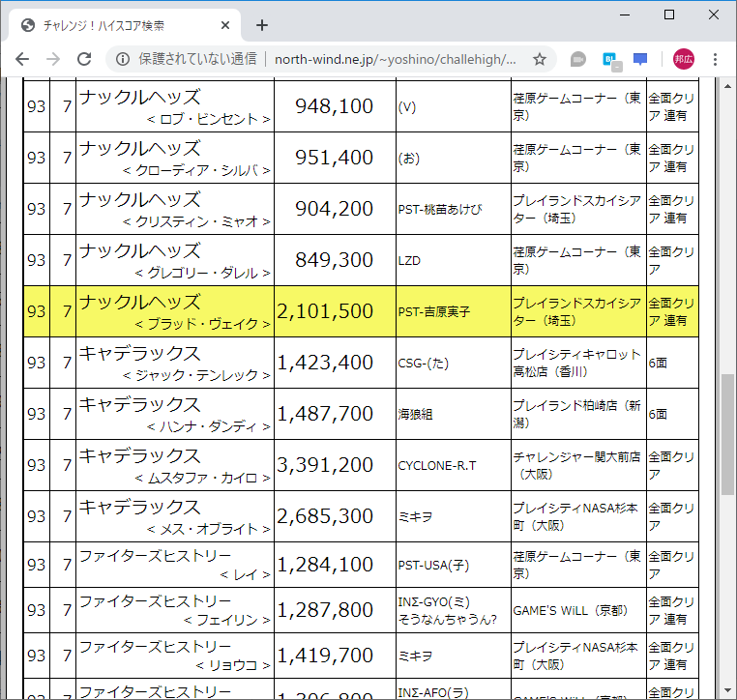The height and width of the screenshot is (700, 737).
Task: Click character name ロブ・ビンセント
Action: point(209,119)
